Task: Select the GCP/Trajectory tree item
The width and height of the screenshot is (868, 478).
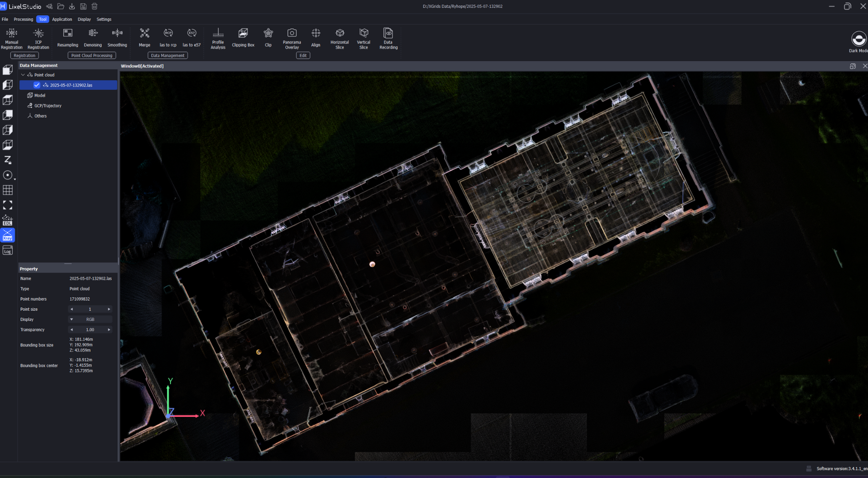Action: coord(47,105)
